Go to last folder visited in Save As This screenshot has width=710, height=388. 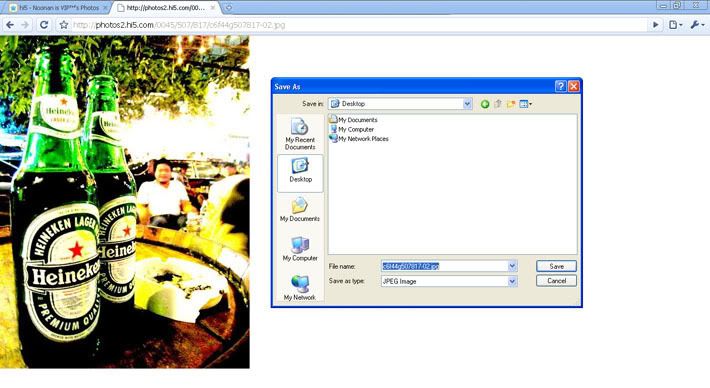pyautogui.click(x=485, y=104)
